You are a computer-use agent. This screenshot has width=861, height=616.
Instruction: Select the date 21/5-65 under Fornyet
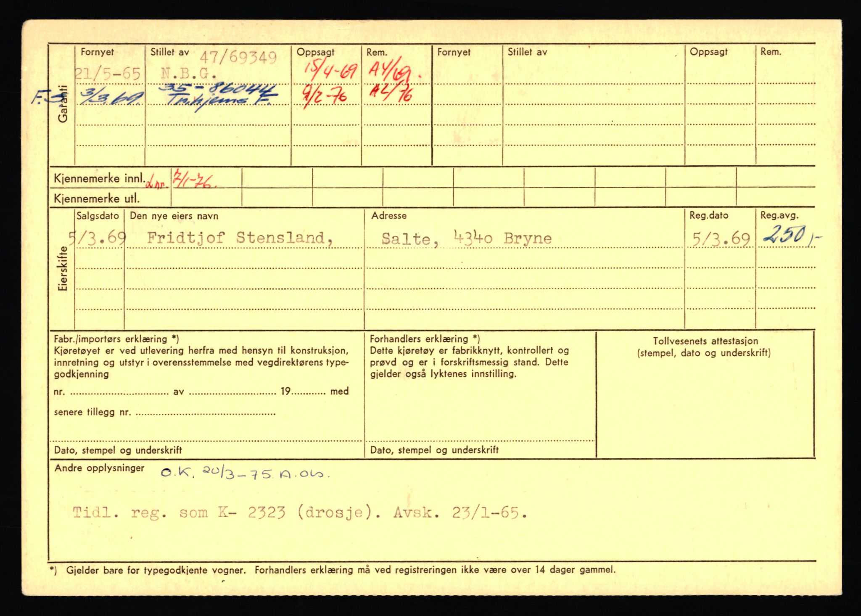pyautogui.click(x=108, y=74)
